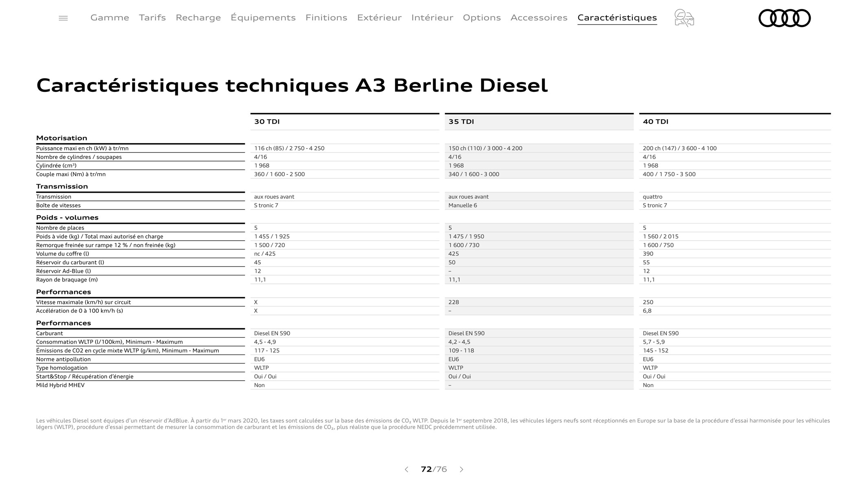
Task: Click trunk volume 'nc / 425'
Action: click(x=265, y=254)
